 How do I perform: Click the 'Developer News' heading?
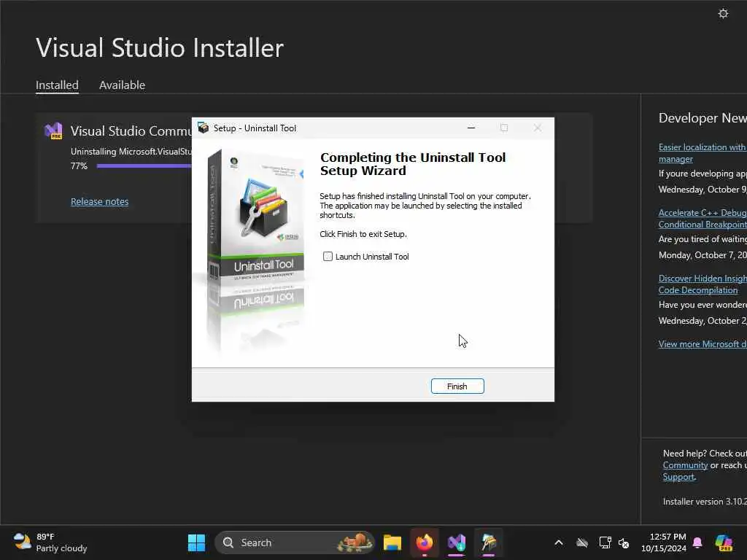click(x=703, y=118)
